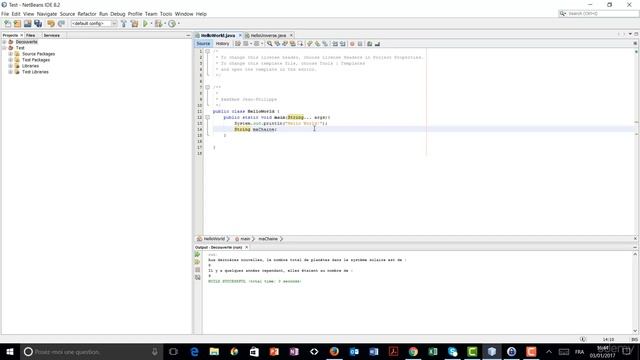Image resolution: width=640 pixels, height=360 pixels.
Task: Switch to the HelloWorld.java editor tab
Action: (218, 36)
